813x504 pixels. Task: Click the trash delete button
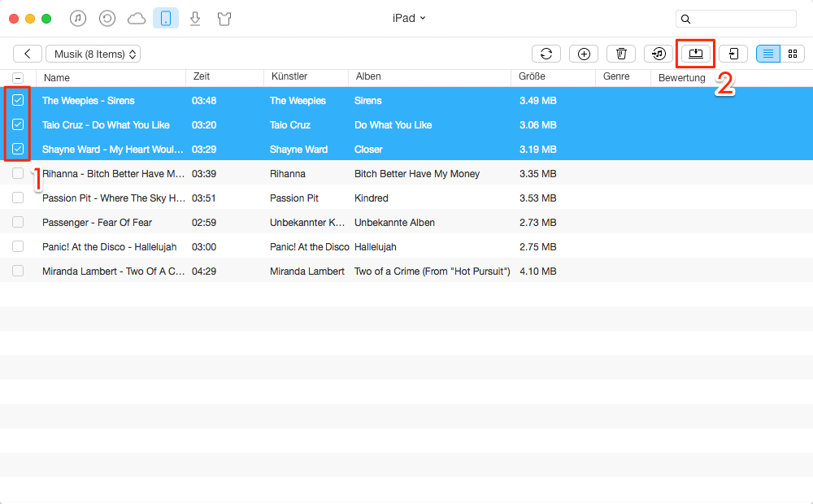621,54
